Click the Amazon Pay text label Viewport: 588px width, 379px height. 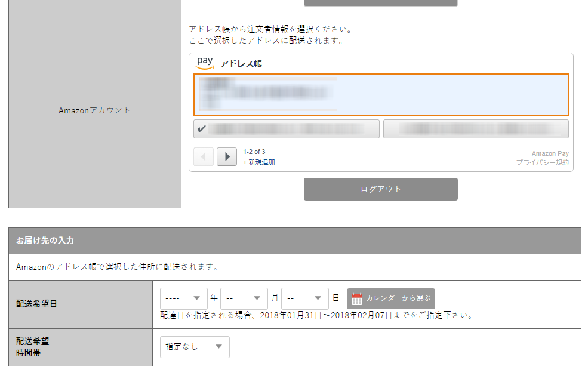pyautogui.click(x=550, y=153)
